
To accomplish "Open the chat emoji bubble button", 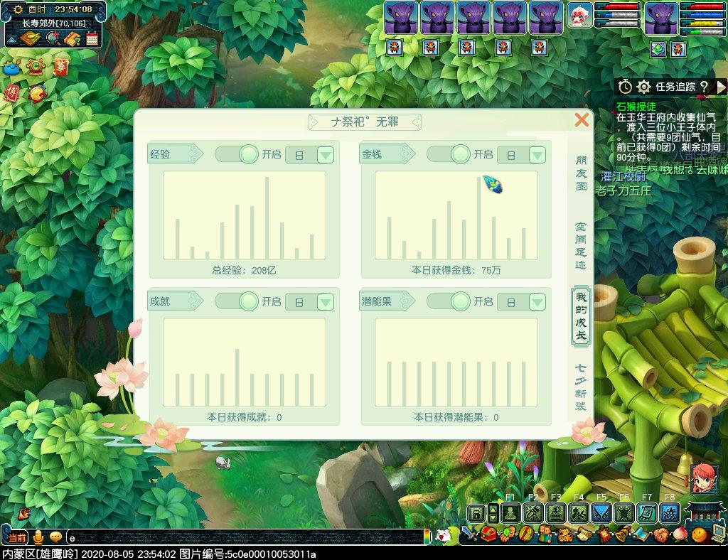I will click(56, 537).
